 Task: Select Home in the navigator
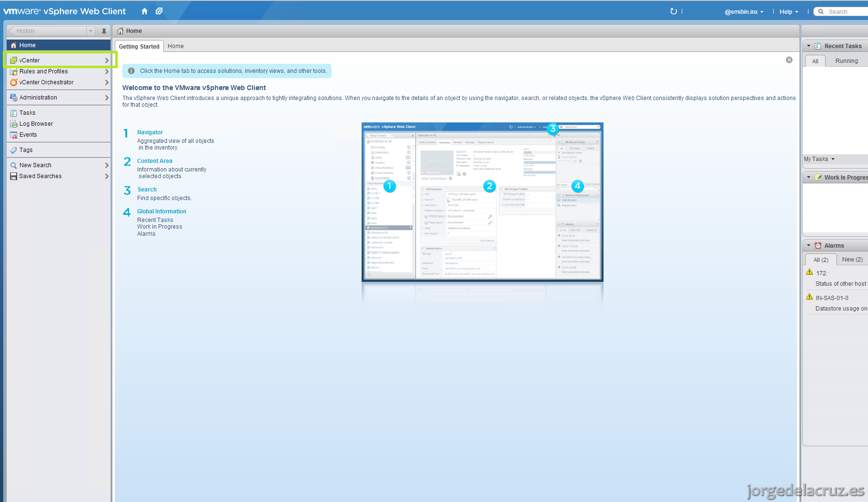pos(59,45)
